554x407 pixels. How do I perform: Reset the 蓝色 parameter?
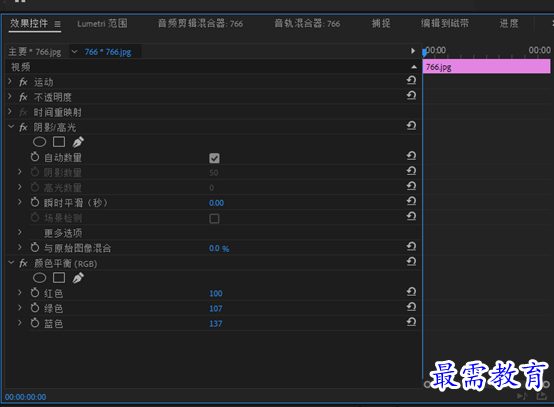411,322
